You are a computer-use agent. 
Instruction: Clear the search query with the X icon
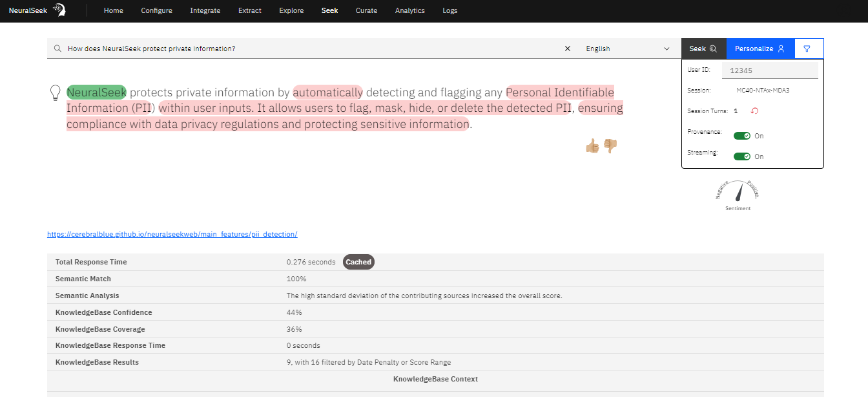568,48
